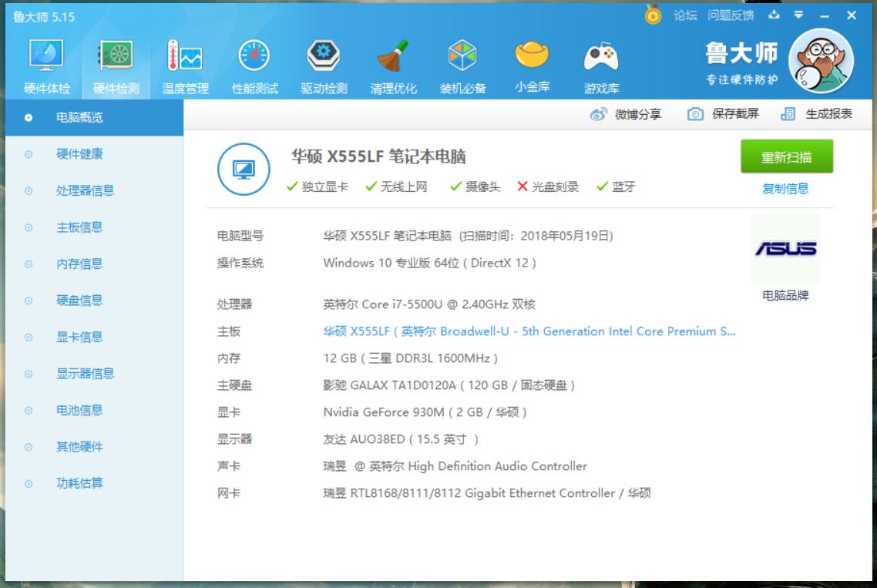Open 驱动检测 driver detection icon
The image size is (877, 588).
coord(324,56)
